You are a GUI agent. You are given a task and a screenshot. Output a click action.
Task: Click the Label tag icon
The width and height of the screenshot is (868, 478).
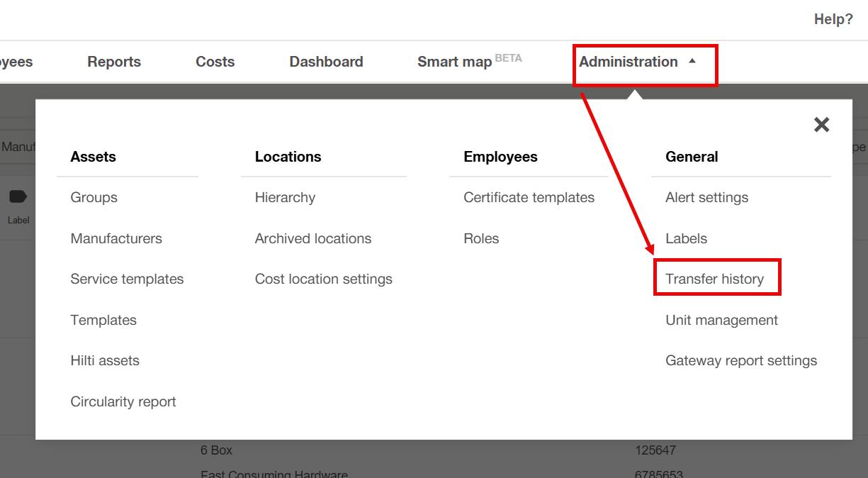(x=18, y=198)
